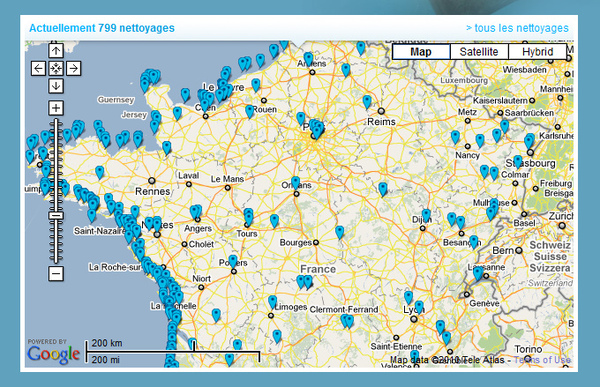The height and width of the screenshot is (387, 600).
Task: Select the marker east of Bourges
Action: [x=339, y=232]
